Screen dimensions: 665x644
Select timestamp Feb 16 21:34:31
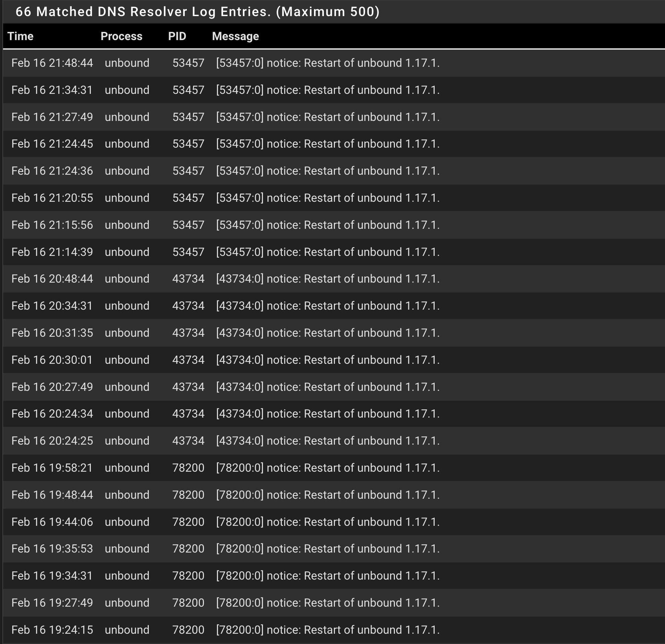point(52,90)
